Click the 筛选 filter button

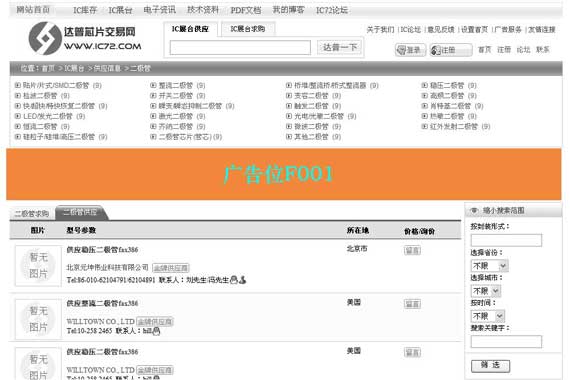pyautogui.click(x=490, y=365)
